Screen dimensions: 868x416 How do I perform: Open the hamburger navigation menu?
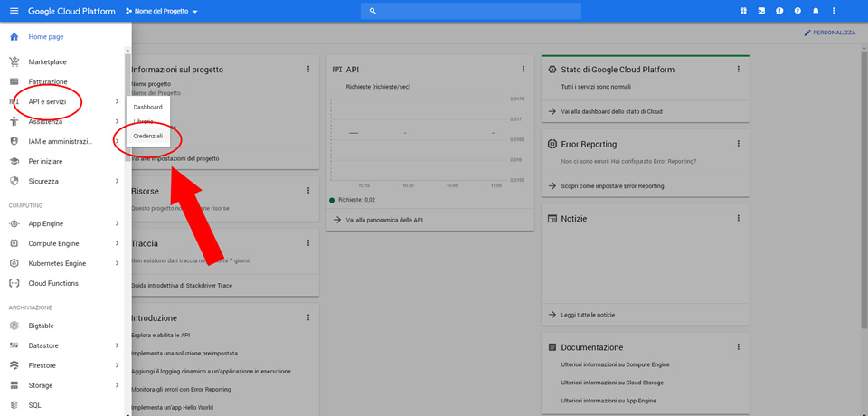coord(14,11)
